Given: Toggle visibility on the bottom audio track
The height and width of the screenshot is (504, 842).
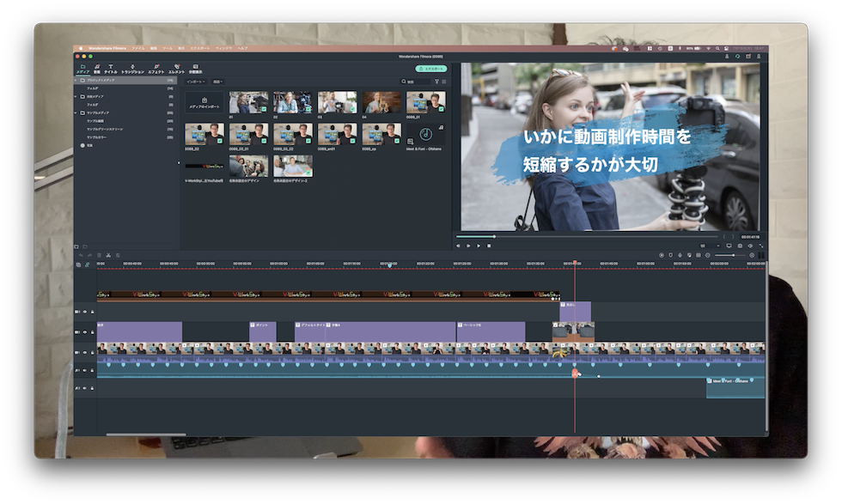Looking at the screenshot, I should click(x=84, y=388).
